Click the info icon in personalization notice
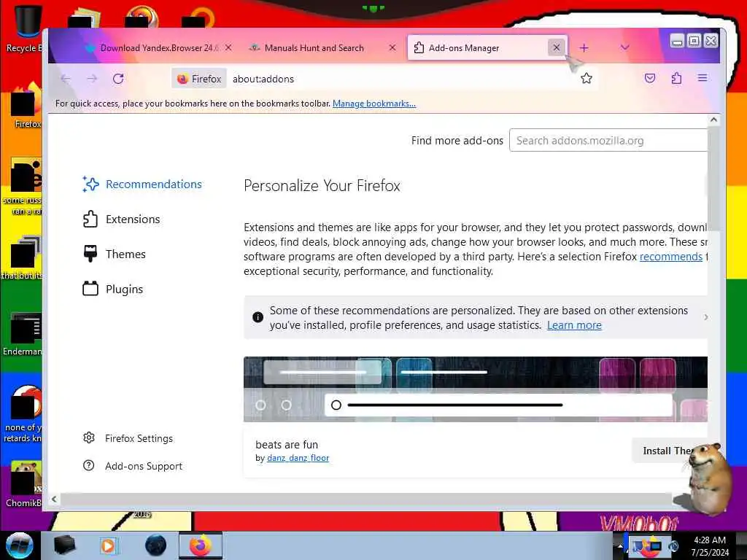 coord(258,317)
